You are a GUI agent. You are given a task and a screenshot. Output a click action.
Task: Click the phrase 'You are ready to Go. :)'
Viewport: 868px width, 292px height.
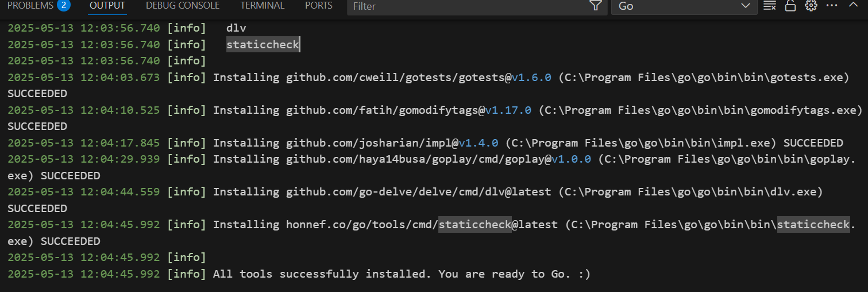click(x=515, y=274)
